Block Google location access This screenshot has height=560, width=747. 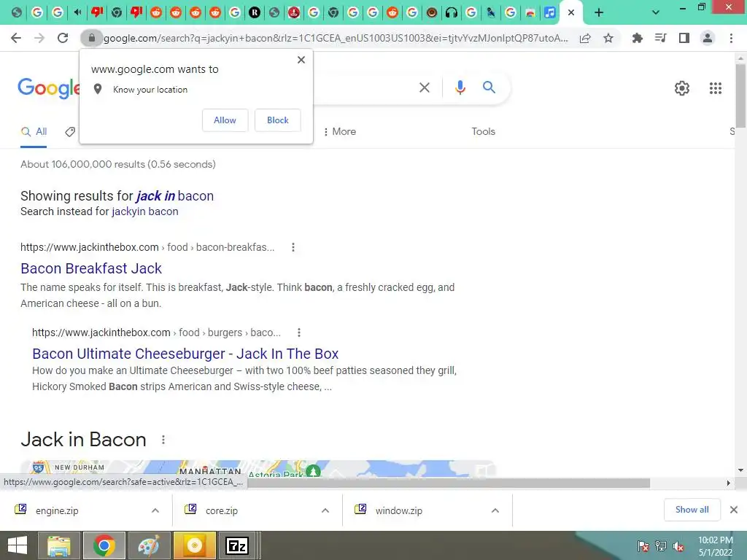(278, 120)
